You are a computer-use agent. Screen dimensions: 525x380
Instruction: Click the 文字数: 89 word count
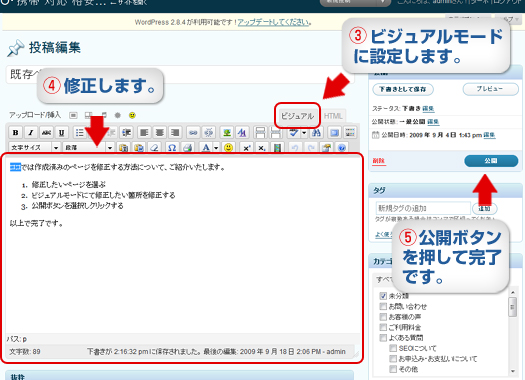pyautogui.click(x=25, y=352)
